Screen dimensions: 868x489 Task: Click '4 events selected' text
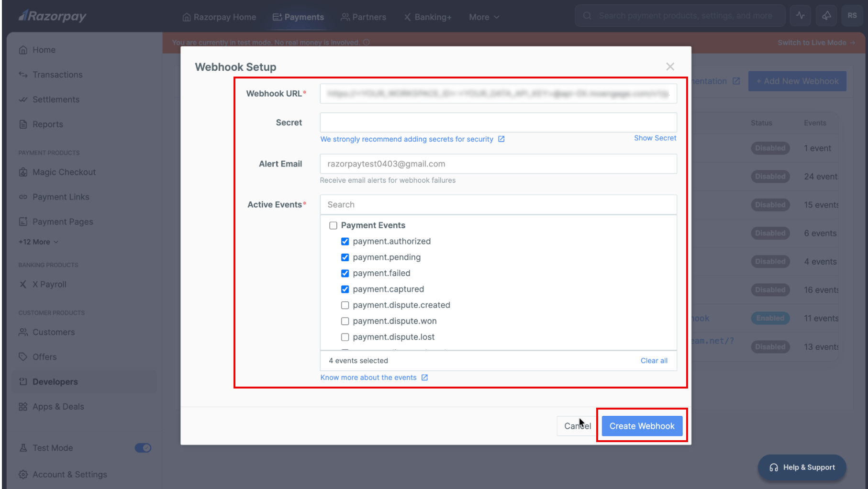point(358,361)
